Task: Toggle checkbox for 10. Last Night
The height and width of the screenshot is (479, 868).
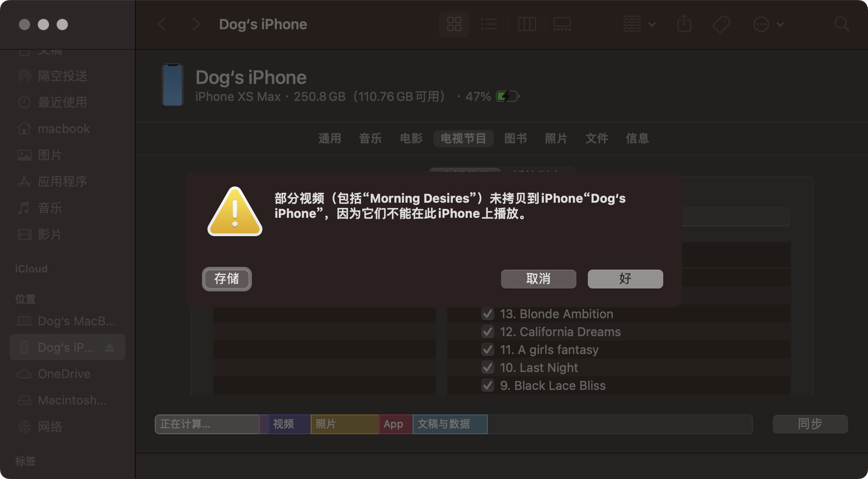Action: pyautogui.click(x=488, y=367)
